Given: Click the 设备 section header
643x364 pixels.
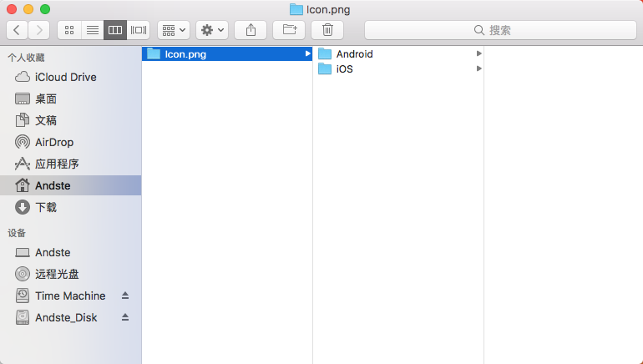Looking at the screenshot, I should coord(17,233).
